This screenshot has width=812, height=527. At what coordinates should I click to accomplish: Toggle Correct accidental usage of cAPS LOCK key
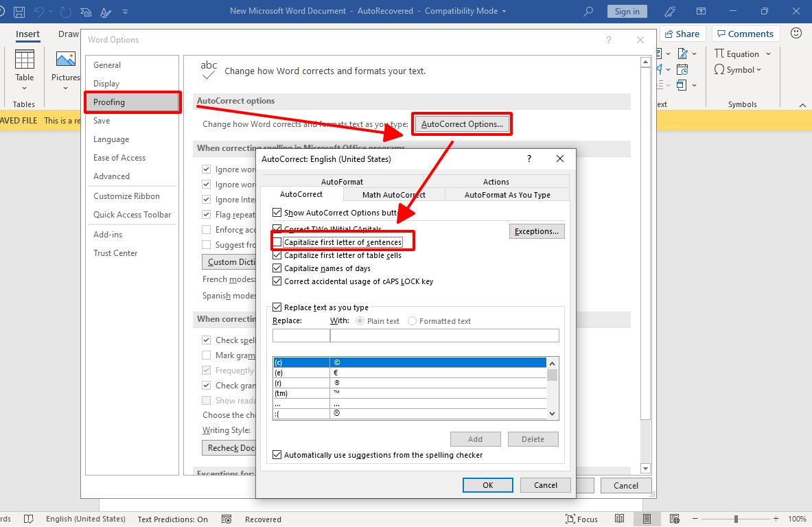[277, 281]
